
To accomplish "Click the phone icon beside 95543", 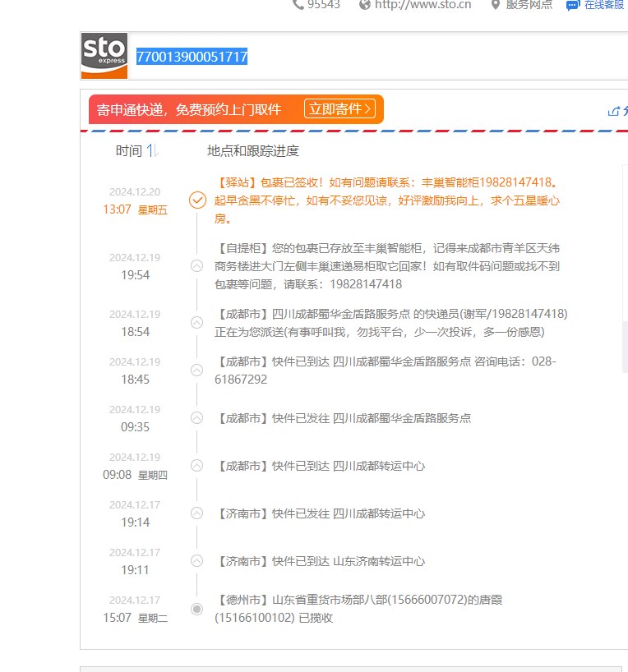I will pos(298,5).
